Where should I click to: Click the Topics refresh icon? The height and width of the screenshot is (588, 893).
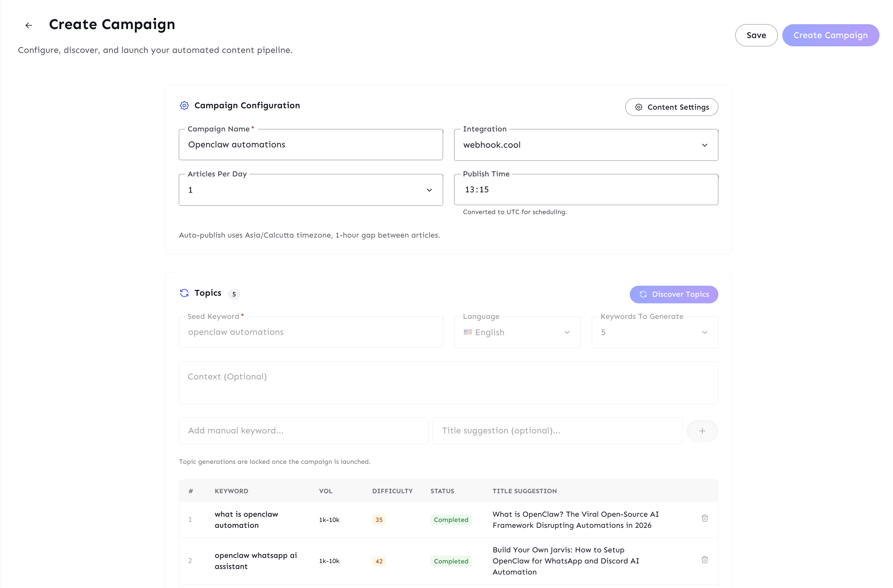(184, 293)
